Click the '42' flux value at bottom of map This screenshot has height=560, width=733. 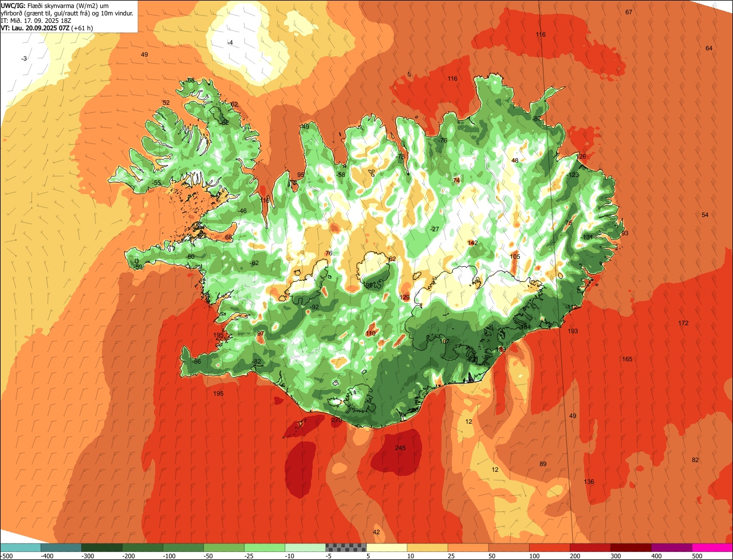pos(376,533)
